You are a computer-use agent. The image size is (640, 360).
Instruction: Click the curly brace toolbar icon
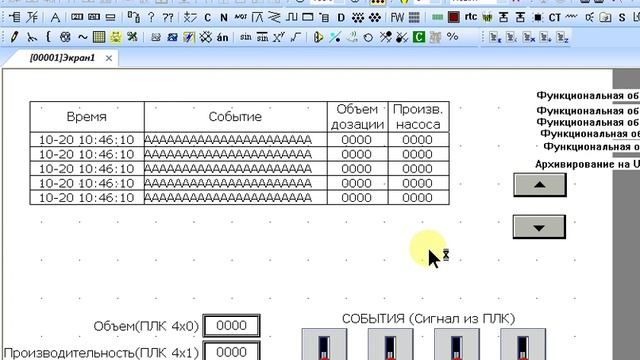click(x=48, y=37)
